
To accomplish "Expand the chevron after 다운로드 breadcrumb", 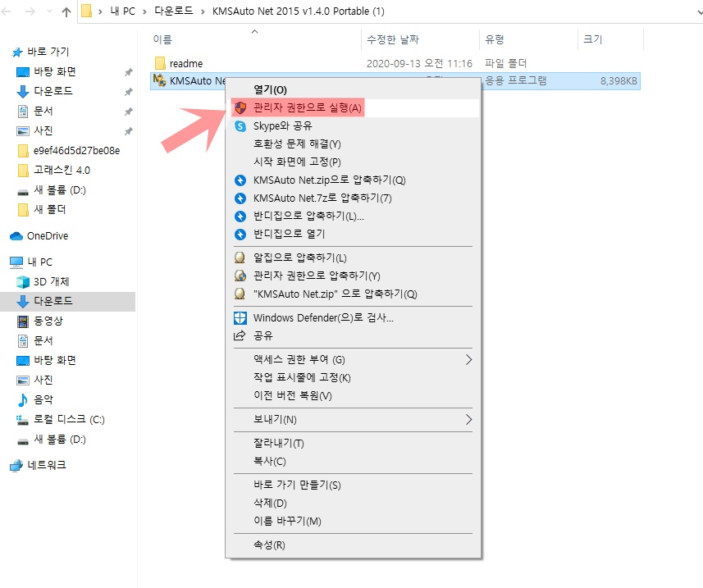I will [203, 11].
